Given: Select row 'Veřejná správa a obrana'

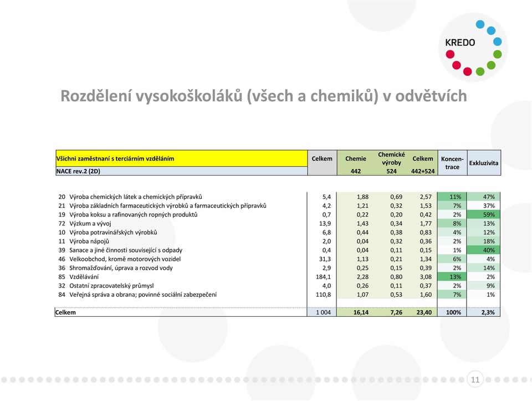Looking at the screenshot, I should [278, 295].
